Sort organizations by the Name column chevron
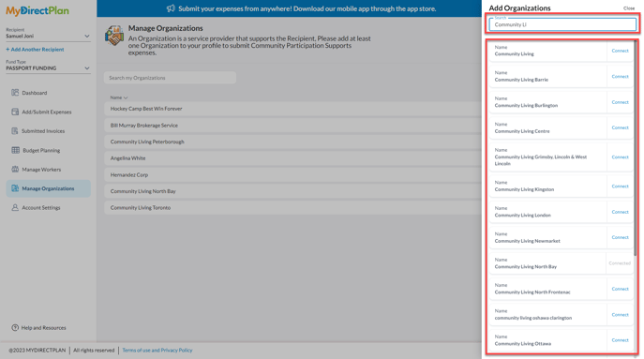The image size is (644, 359). click(x=126, y=97)
